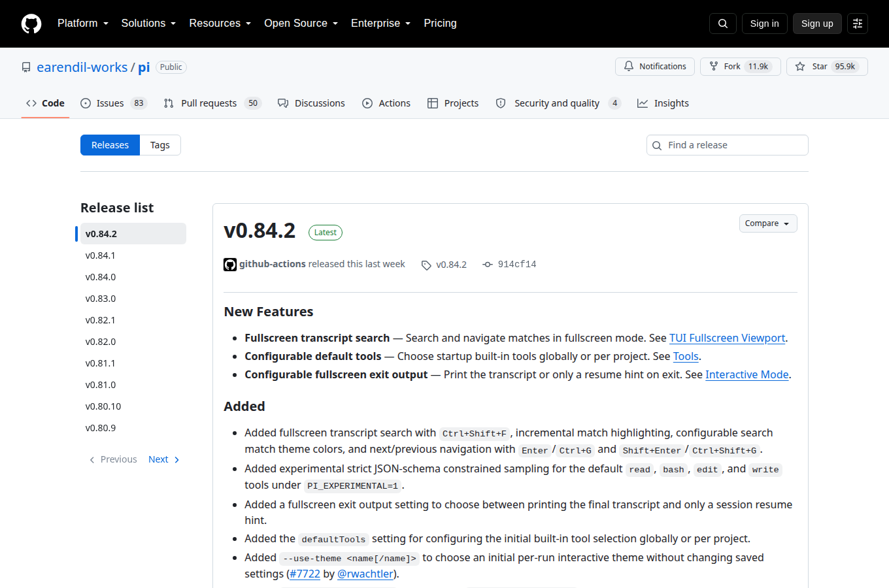Expand the Enterprise menu

pos(380,24)
